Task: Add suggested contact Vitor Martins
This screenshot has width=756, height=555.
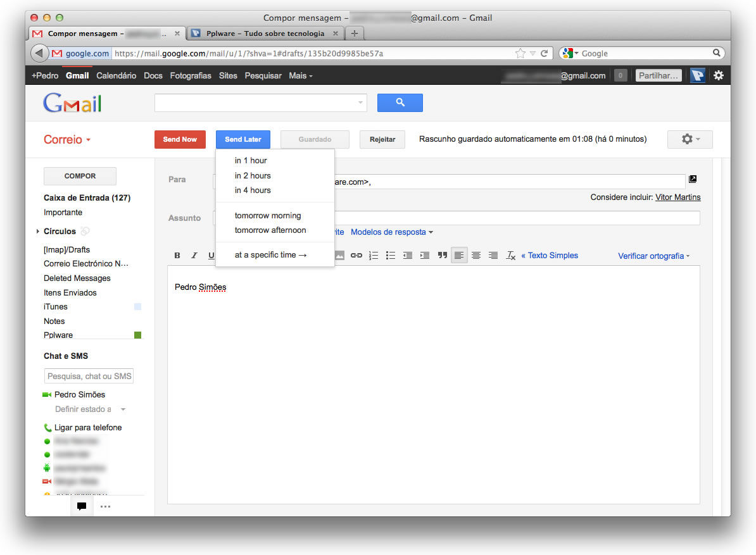Action: [678, 197]
